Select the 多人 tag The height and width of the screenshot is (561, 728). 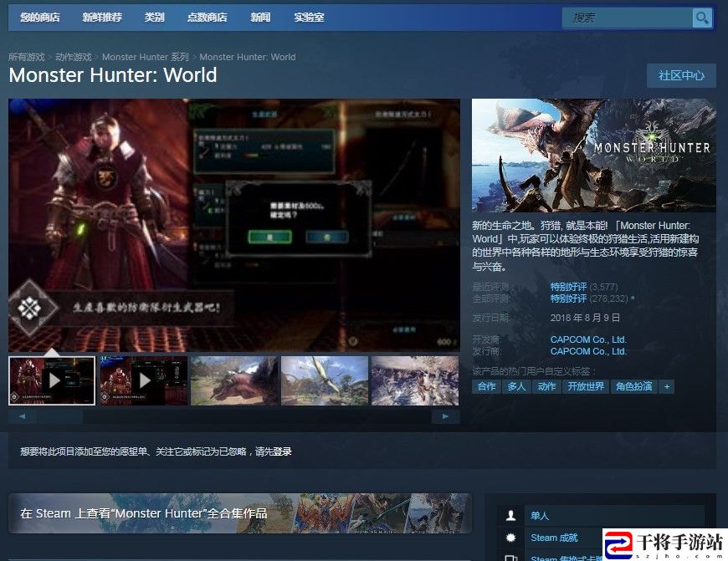(x=516, y=386)
